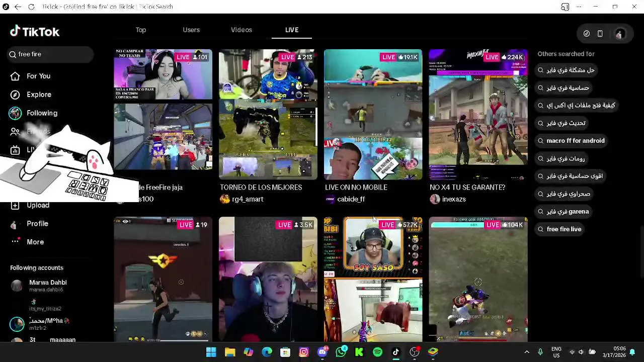The width and height of the screenshot is (644, 362).
Task: Click the browser back arrow
Action: 18,7
